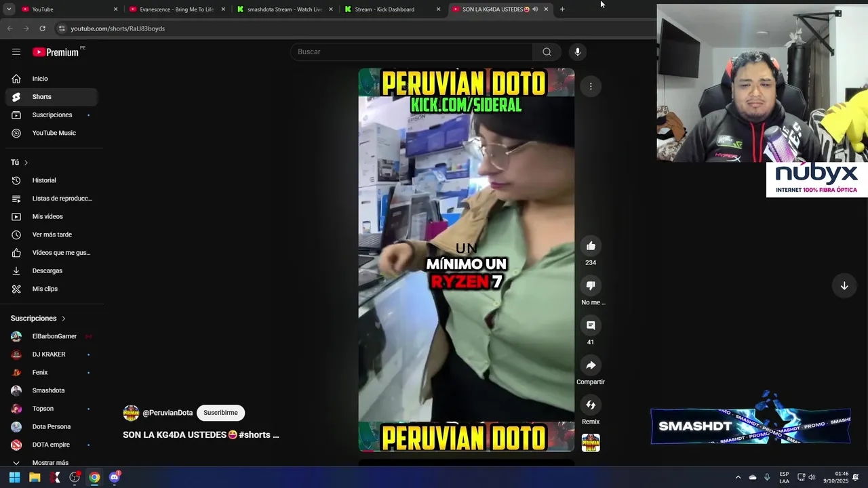Open Ver más tarde

point(52,235)
